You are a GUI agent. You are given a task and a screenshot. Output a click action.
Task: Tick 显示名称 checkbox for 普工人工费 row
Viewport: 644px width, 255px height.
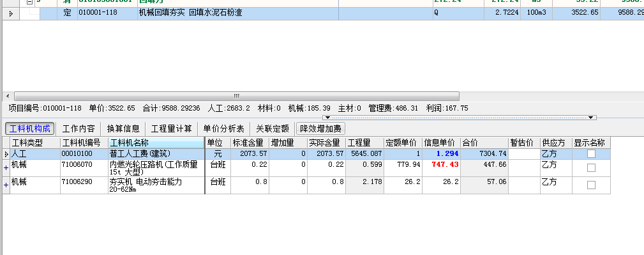click(591, 154)
